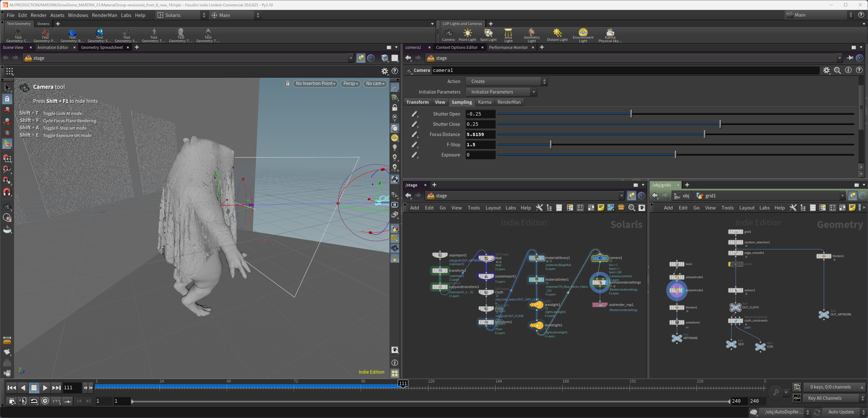Screen dimensions: 868x418
Task: Toggle viewport pause render button
Action: click(395, 205)
